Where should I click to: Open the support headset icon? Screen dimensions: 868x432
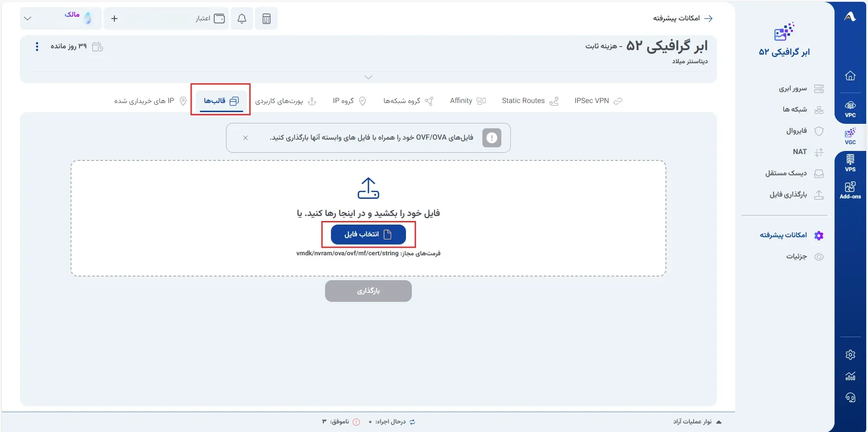[x=850, y=397]
